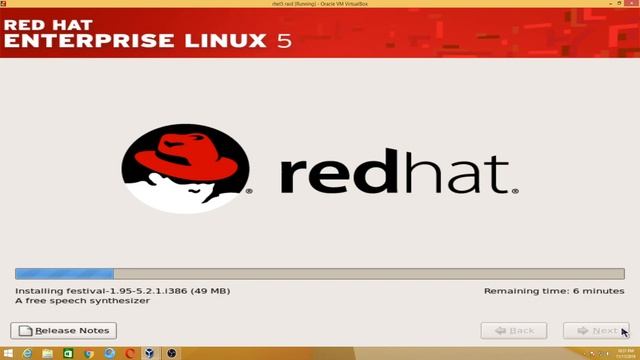Click the grayed-out Next button
The height and width of the screenshot is (360, 640).
pyautogui.click(x=596, y=331)
